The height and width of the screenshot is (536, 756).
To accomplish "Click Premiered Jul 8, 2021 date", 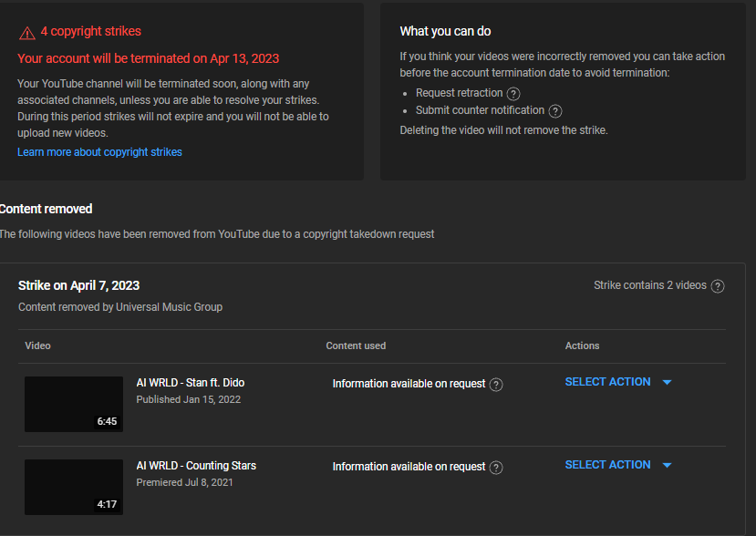I will coord(184,482).
